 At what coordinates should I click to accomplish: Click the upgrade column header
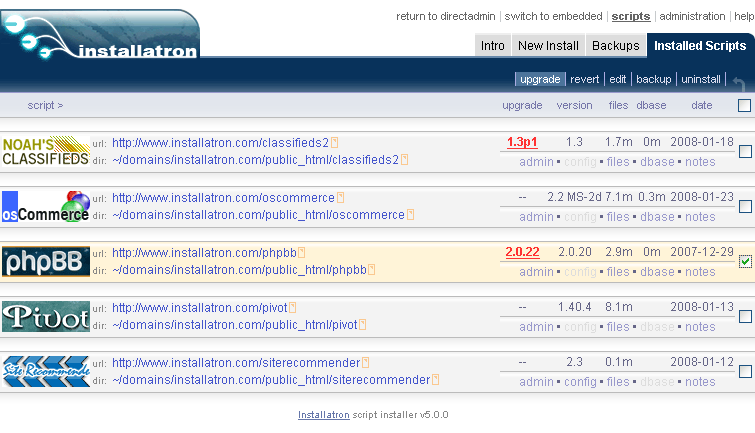coord(522,105)
